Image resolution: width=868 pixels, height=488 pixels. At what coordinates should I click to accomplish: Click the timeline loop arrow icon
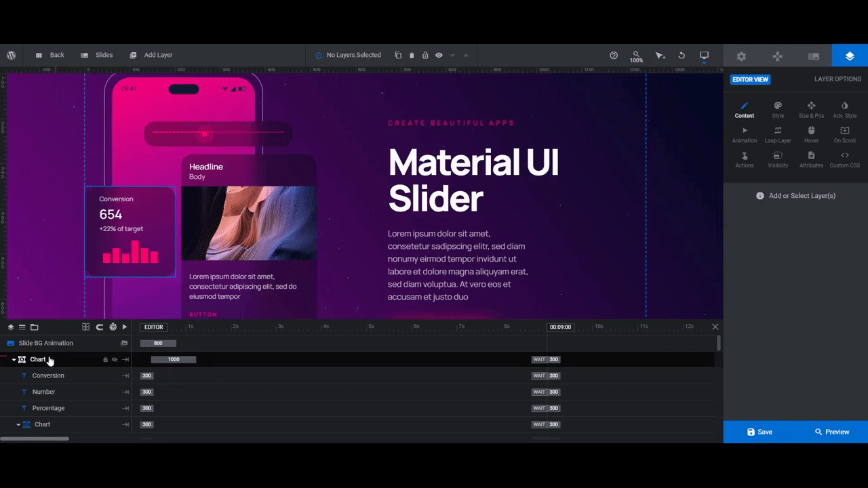(x=99, y=327)
